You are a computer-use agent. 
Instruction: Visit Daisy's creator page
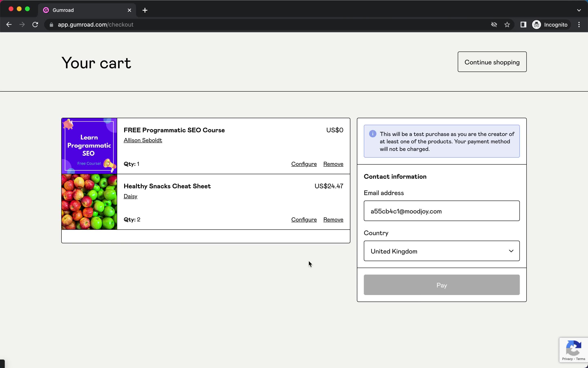click(x=130, y=196)
